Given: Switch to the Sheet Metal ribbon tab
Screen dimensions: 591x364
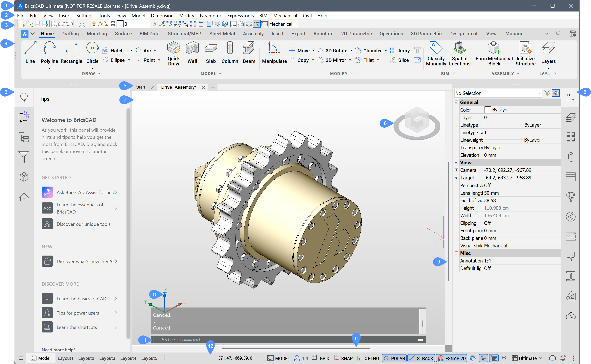Looking at the screenshot, I should (x=222, y=34).
